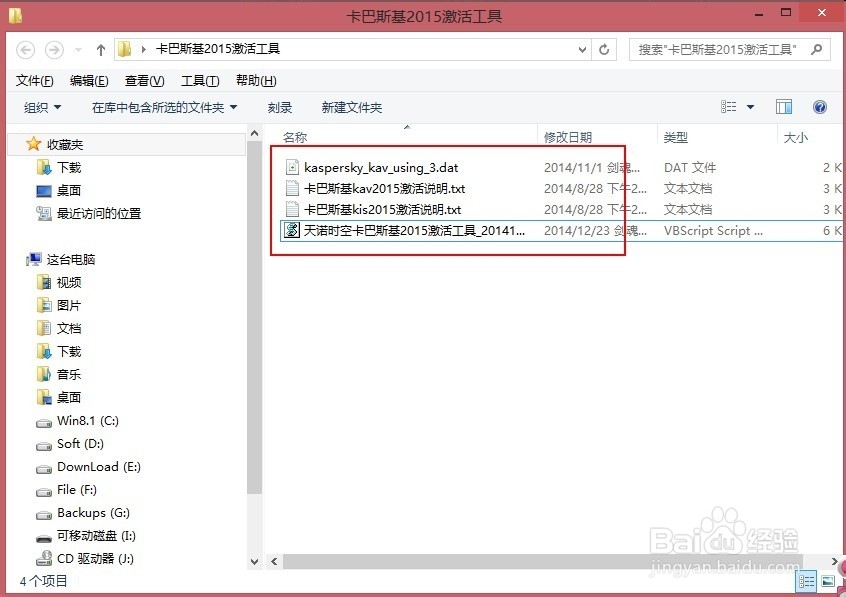Image resolution: width=846 pixels, height=597 pixels.
Task: Open CD 驱动器 (J:) drive
Action: tap(95, 559)
